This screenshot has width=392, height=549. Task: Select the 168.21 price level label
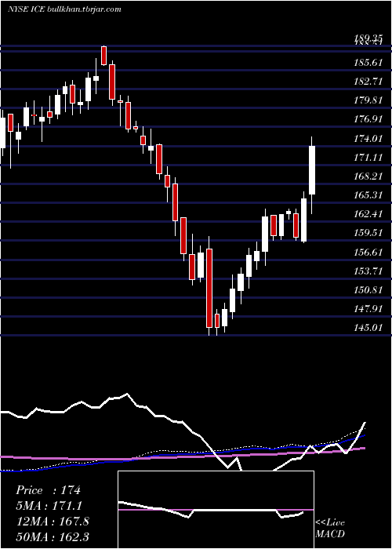[x=367, y=176]
